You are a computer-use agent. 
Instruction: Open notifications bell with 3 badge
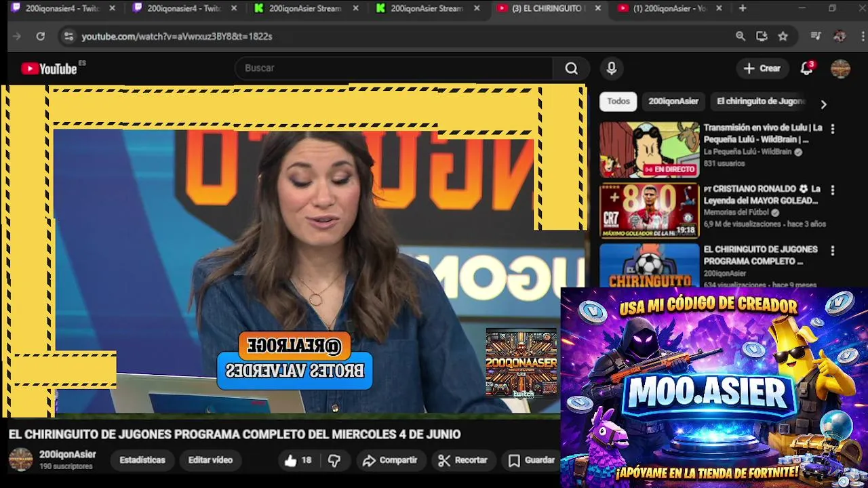point(806,68)
